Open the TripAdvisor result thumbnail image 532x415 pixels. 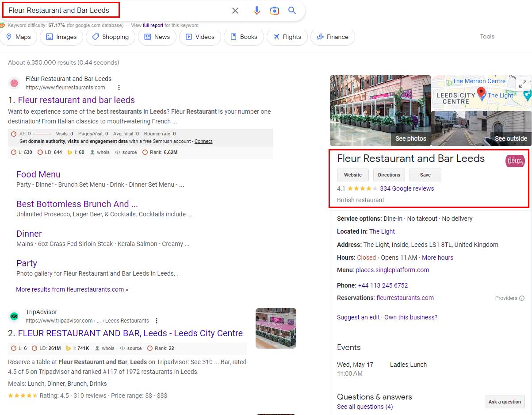point(276,328)
